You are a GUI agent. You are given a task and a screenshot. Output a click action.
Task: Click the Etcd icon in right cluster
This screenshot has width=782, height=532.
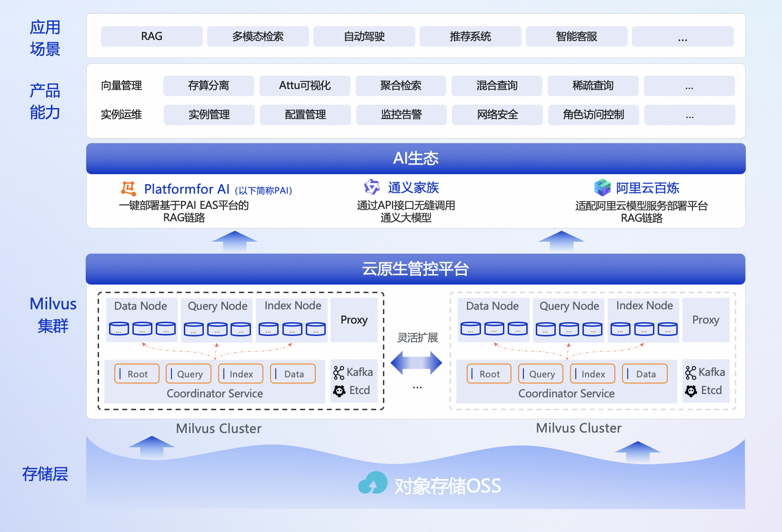pyautogui.click(x=691, y=391)
